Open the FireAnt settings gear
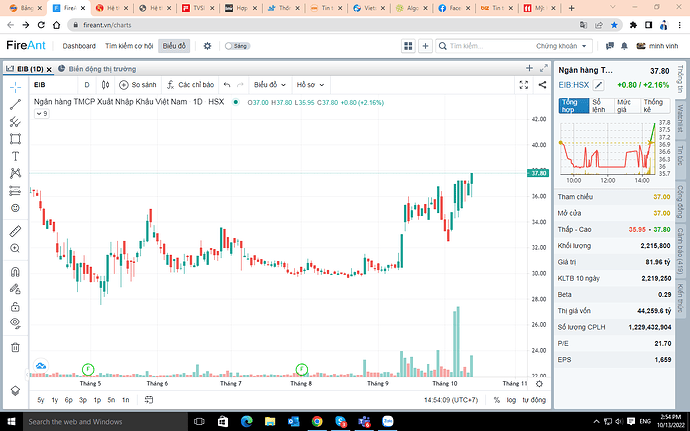 point(207,46)
